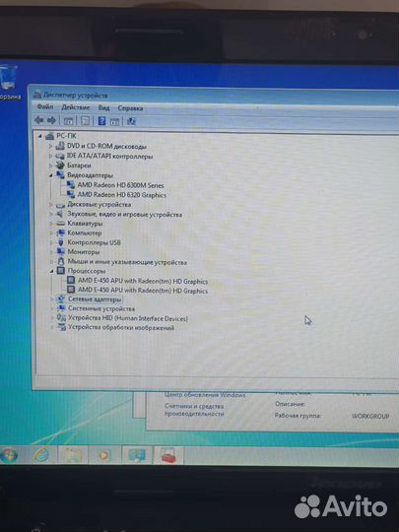Screen dimensions: 399x532
Task: Click the Видеоадаптеры category icon
Action: (x=60, y=175)
